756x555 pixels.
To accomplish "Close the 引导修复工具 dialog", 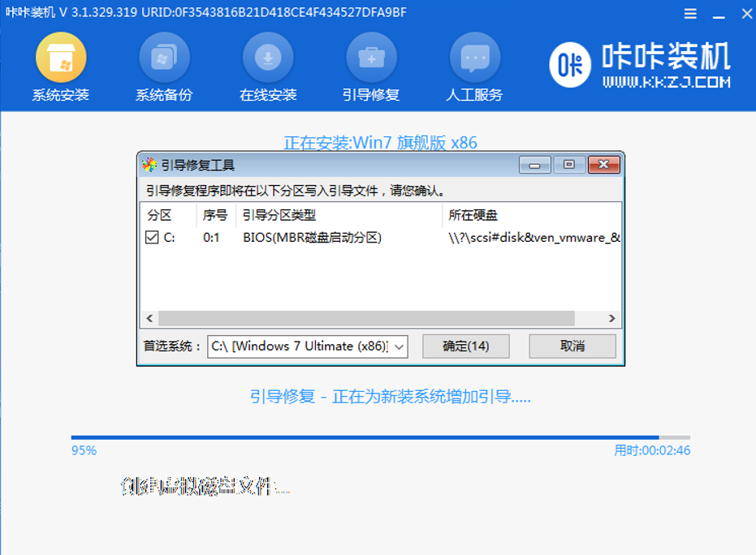I will coord(603,165).
